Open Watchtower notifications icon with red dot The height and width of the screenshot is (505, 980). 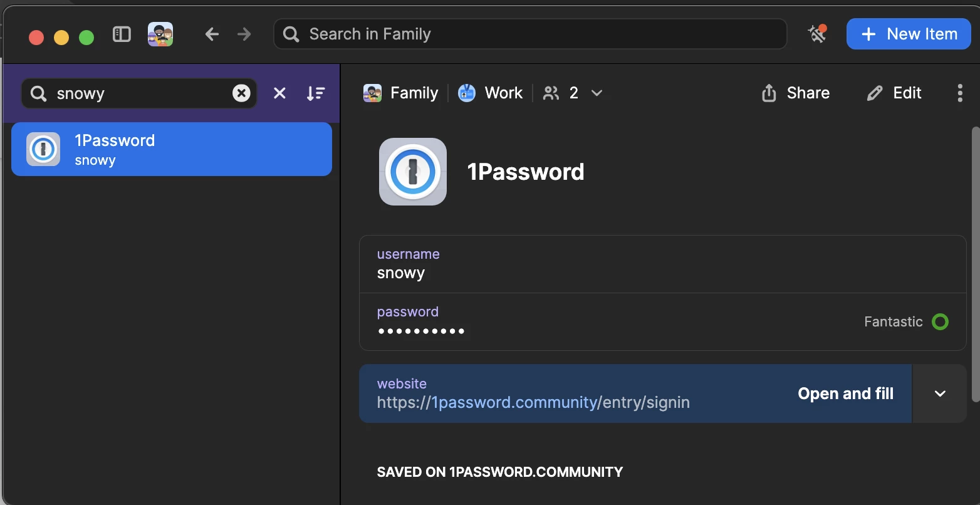point(817,34)
